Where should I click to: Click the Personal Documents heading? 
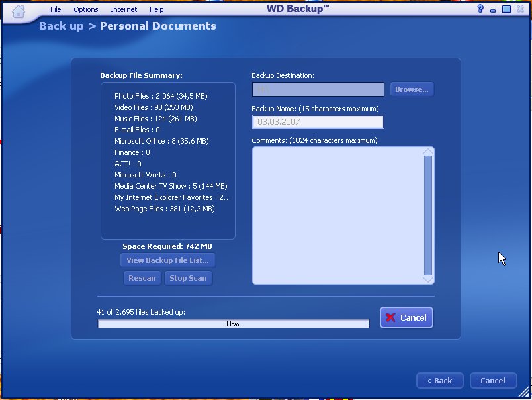click(157, 26)
